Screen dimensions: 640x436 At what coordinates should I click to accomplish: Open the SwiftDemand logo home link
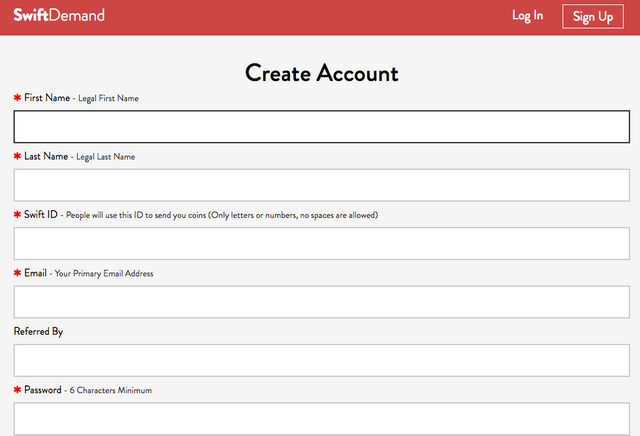[59, 16]
